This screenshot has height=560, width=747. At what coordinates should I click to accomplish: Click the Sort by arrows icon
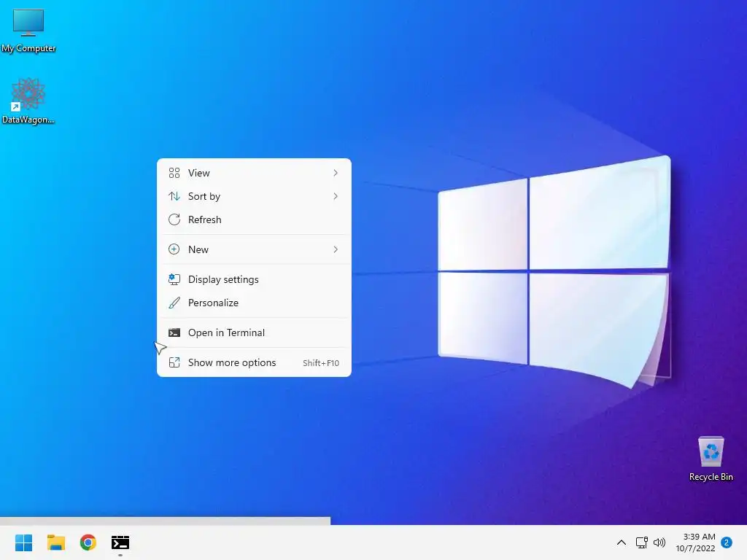click(174, 196)
